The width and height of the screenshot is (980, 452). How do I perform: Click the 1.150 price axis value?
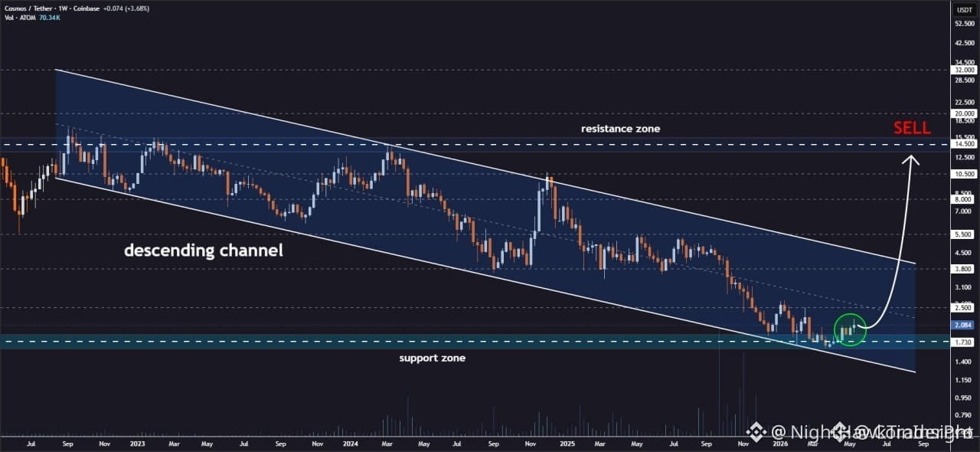point(964,380)
